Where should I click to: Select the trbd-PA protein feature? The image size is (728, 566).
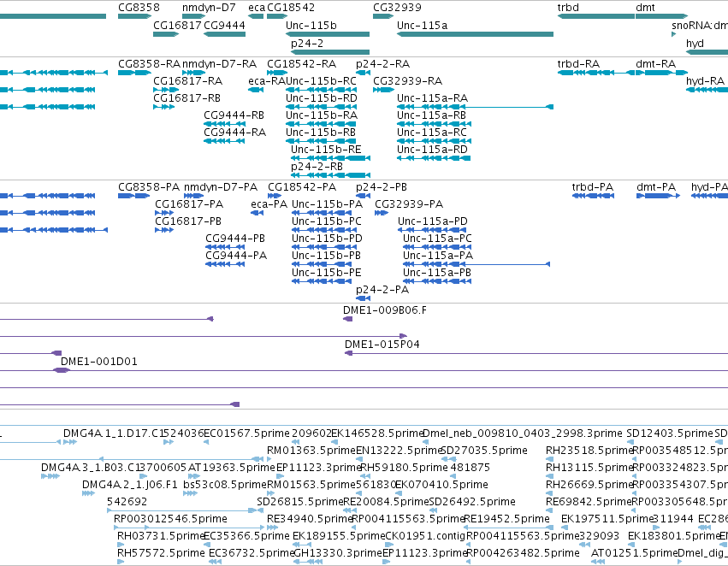tap(593, 196)
